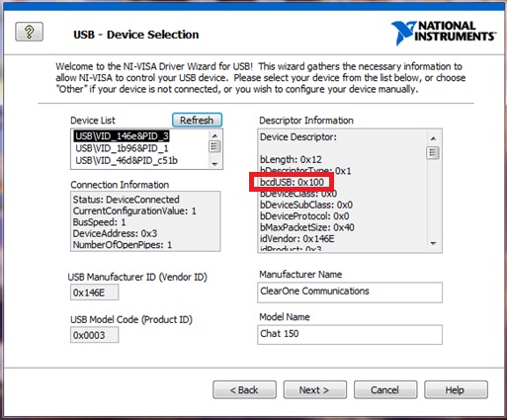507x420 pixels.
Task: Click the Back button
Action: (244, 390)
